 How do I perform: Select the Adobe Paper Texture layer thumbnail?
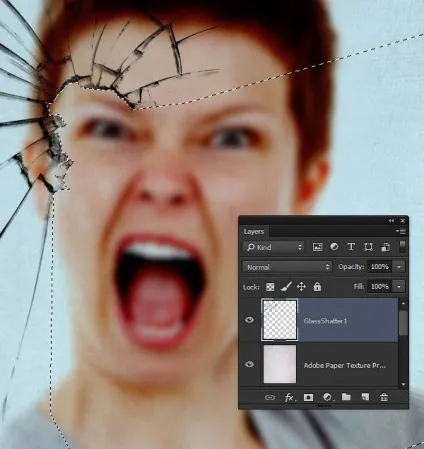click(280, 364)
